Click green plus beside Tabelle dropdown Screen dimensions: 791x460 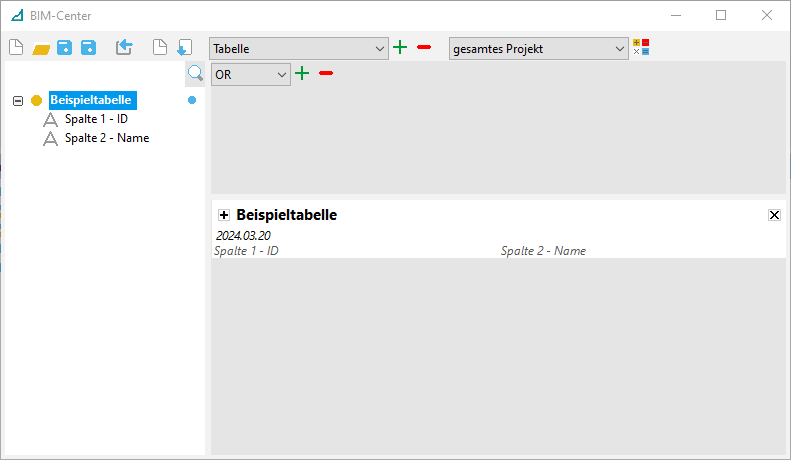[400, 47]
